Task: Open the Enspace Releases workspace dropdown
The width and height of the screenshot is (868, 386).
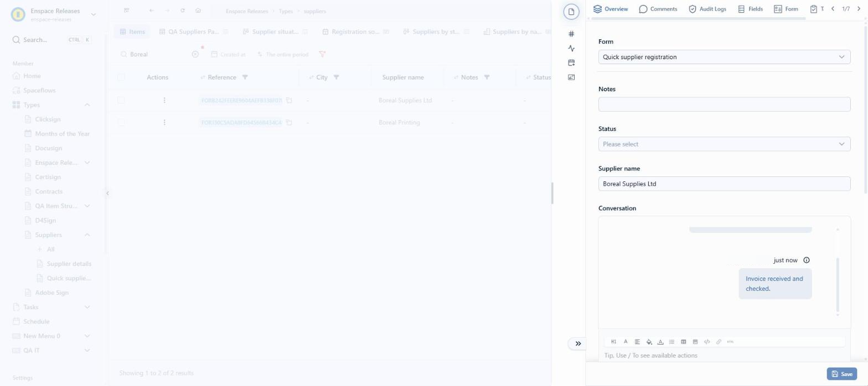Action: click(x=93, y=14)
